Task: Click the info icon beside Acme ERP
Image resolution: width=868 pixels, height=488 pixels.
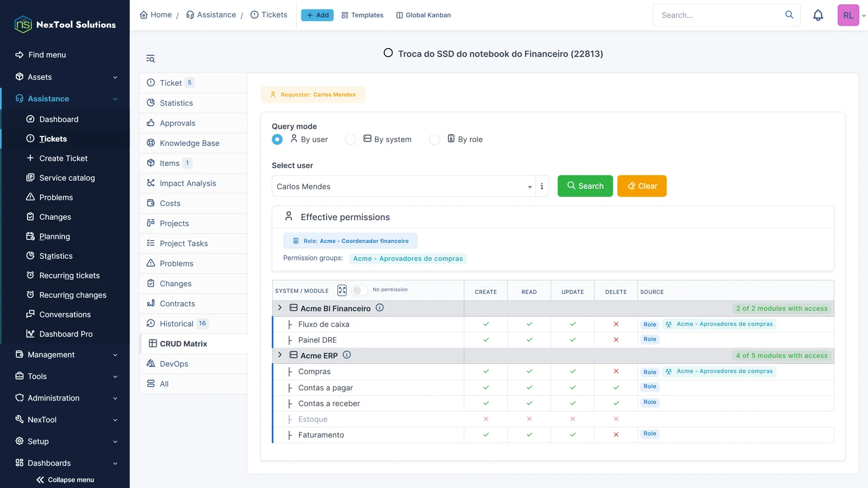Action: click(347, 355)
